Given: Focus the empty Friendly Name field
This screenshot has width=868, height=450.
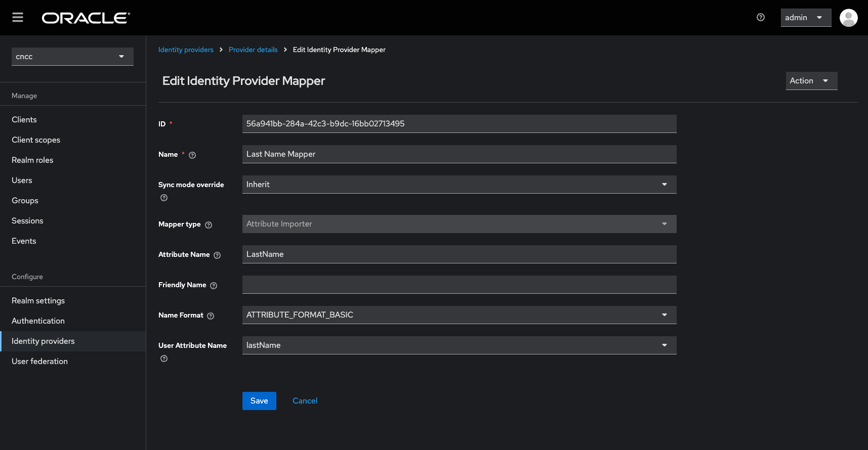Looking at the screenshot, I should [459, 285].
